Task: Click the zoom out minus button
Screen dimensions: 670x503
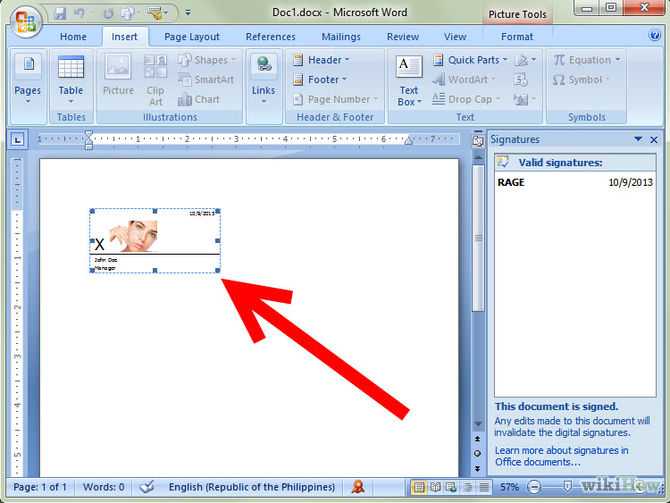Action: click(534, 487)
